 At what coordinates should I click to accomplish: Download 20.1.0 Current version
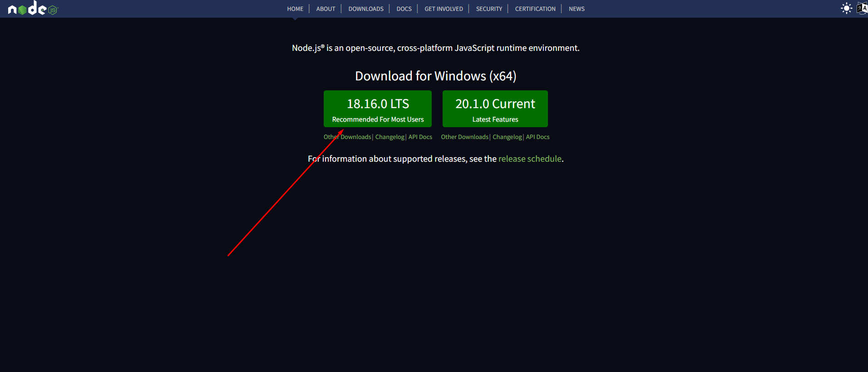[495, 109]
